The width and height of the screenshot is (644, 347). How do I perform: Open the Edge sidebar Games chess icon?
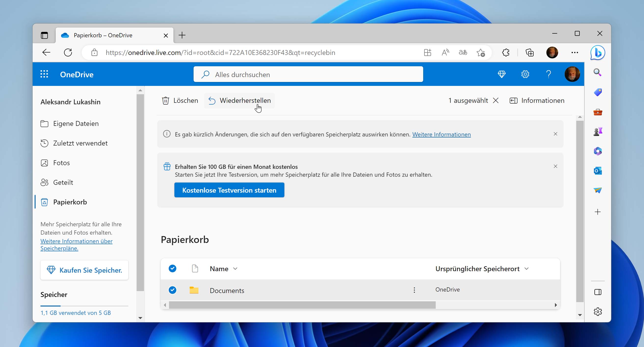click(597, 132)
